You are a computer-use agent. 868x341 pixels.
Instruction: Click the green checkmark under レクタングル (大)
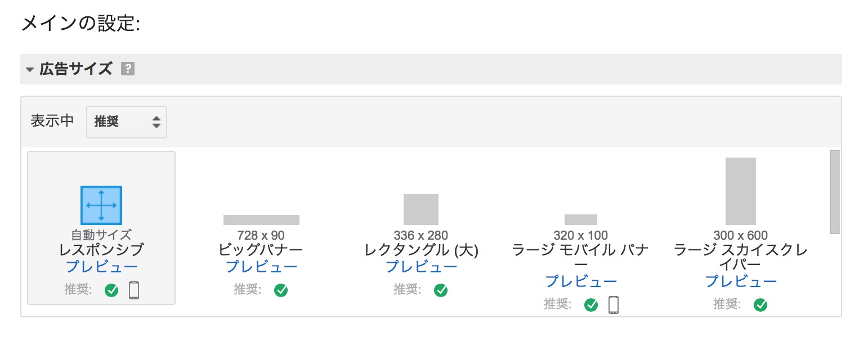coord(440,290)
